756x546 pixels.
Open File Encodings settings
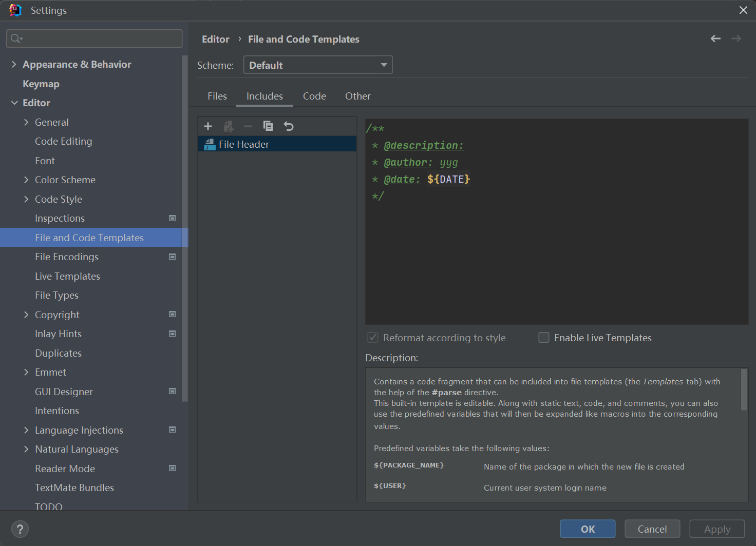pyautogui.click(x=67, y=257)
